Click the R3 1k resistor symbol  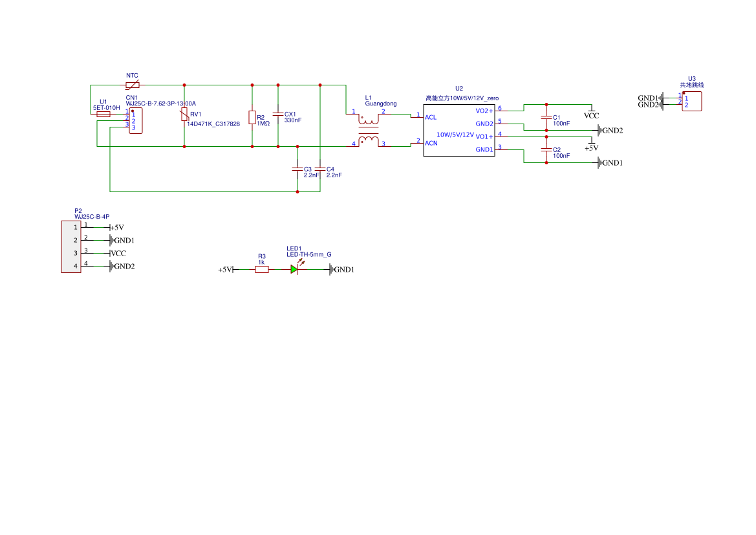coord(262,269)
